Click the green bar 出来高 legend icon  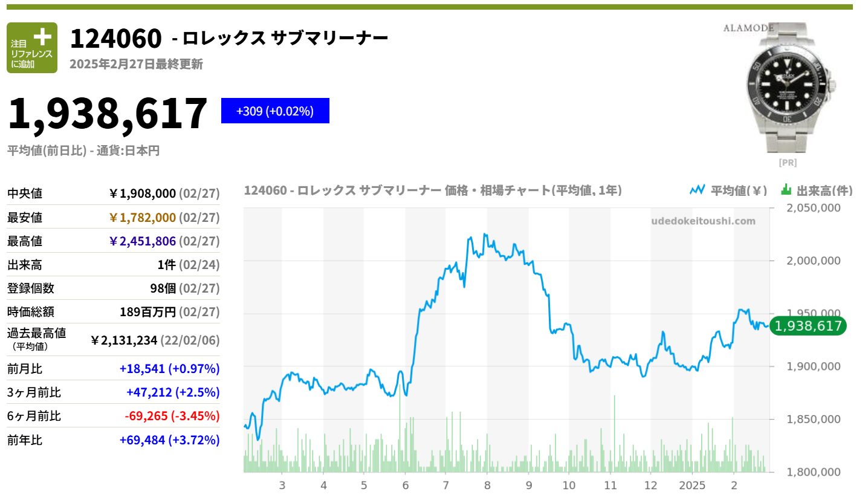(786, 190)
